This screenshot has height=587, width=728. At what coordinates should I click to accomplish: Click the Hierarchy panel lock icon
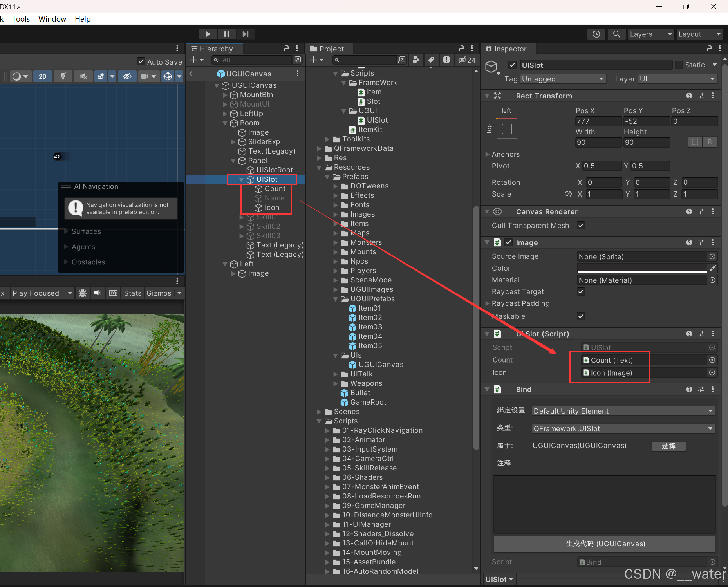287,48
